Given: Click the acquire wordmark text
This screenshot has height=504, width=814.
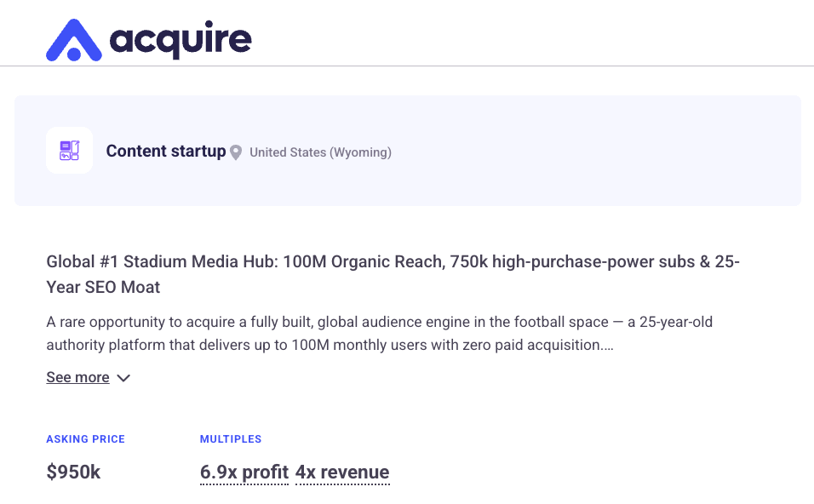Looking at the screenshot, I should click(x=181, y=39).
